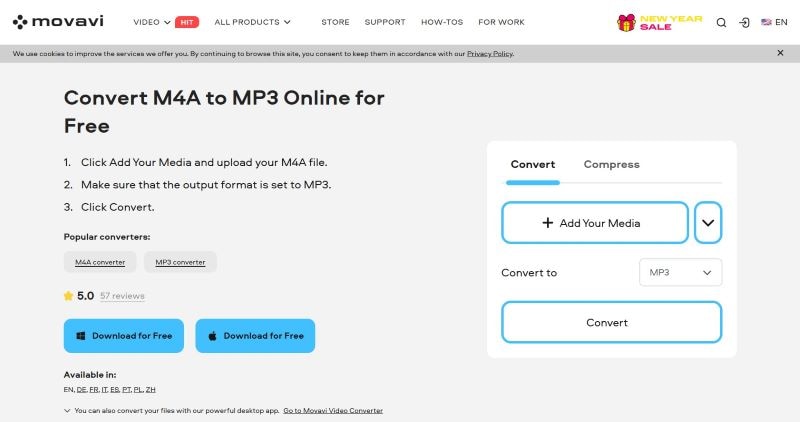Screen dimensions: 800x422
Task: Switch page language to FR
Action: [x=94, y=389]
